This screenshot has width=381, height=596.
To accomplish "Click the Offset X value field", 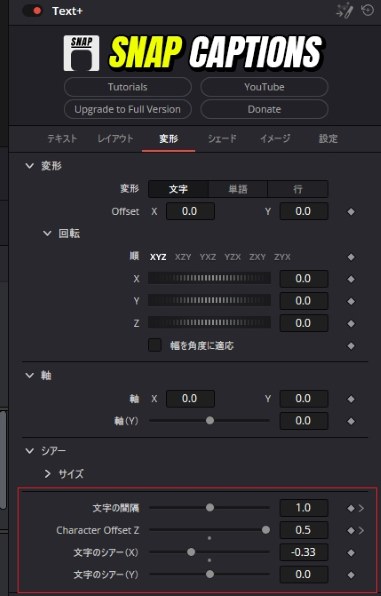I will pos(190,211).
